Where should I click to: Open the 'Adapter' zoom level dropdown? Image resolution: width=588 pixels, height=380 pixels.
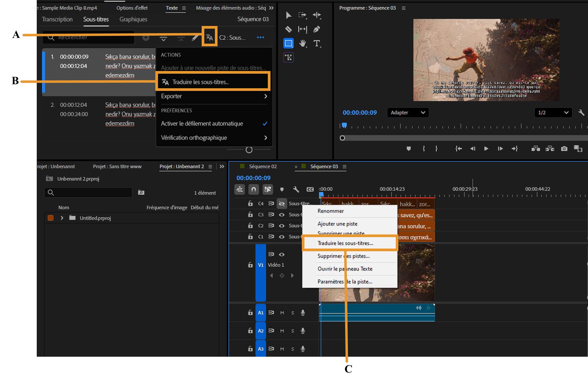pyautogui.click(x=407, y=112)
